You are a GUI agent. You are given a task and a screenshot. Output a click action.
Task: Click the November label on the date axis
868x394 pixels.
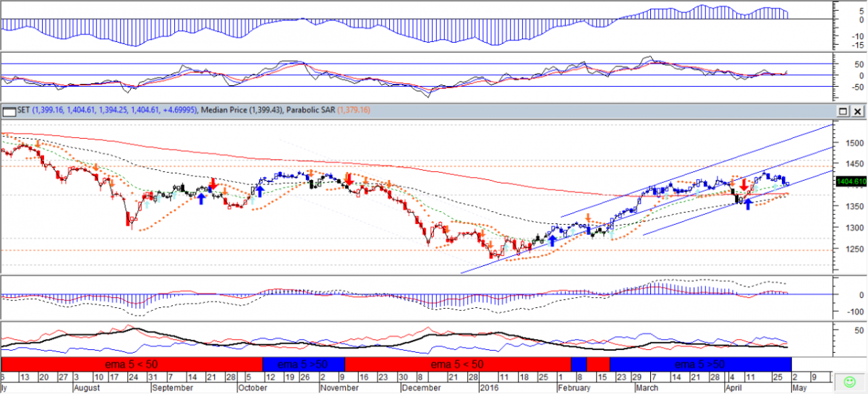339,388
